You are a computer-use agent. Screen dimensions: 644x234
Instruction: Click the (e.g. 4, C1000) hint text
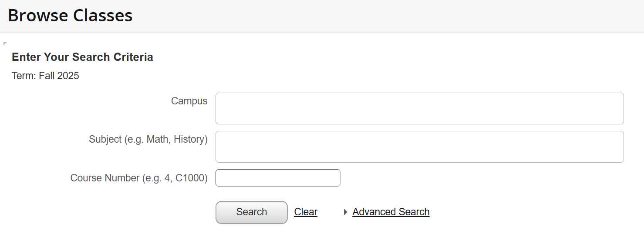[x=175, y=178]
